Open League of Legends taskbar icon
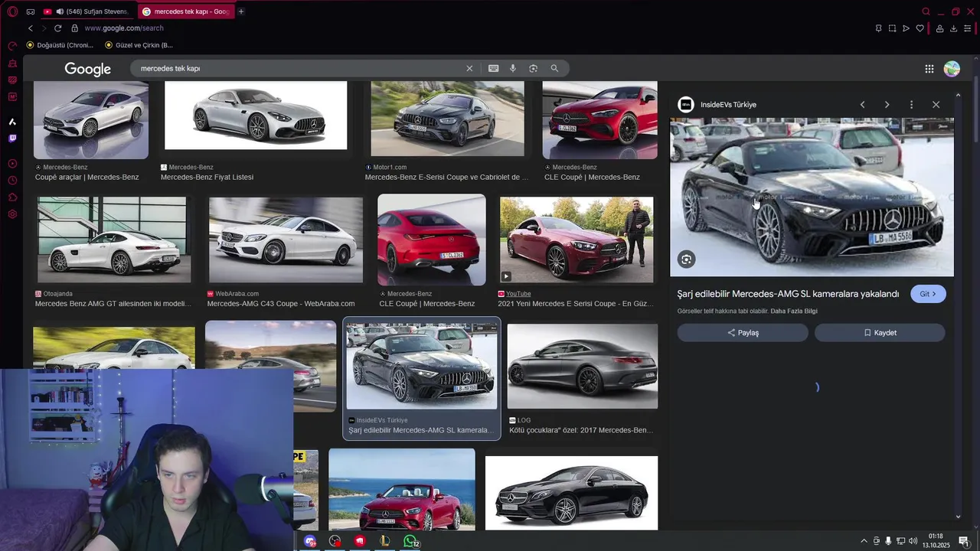 coord(385,541)
